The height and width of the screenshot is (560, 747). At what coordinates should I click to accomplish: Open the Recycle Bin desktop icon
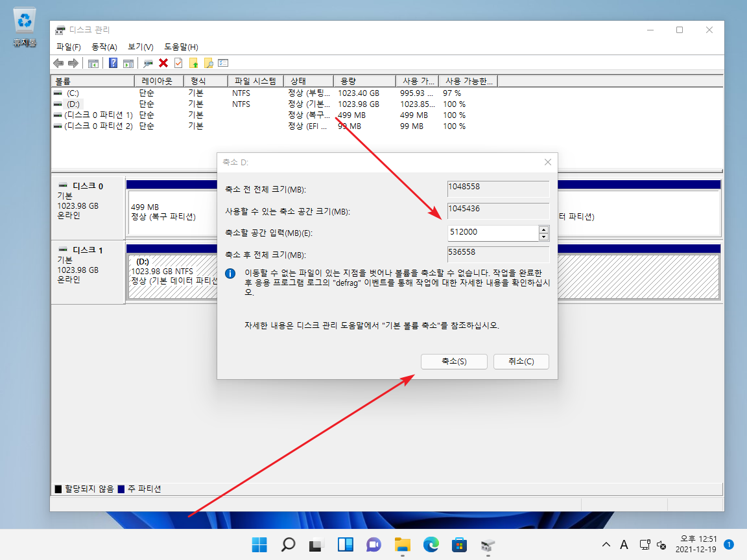pyautogui.click(x=24, y=28)
